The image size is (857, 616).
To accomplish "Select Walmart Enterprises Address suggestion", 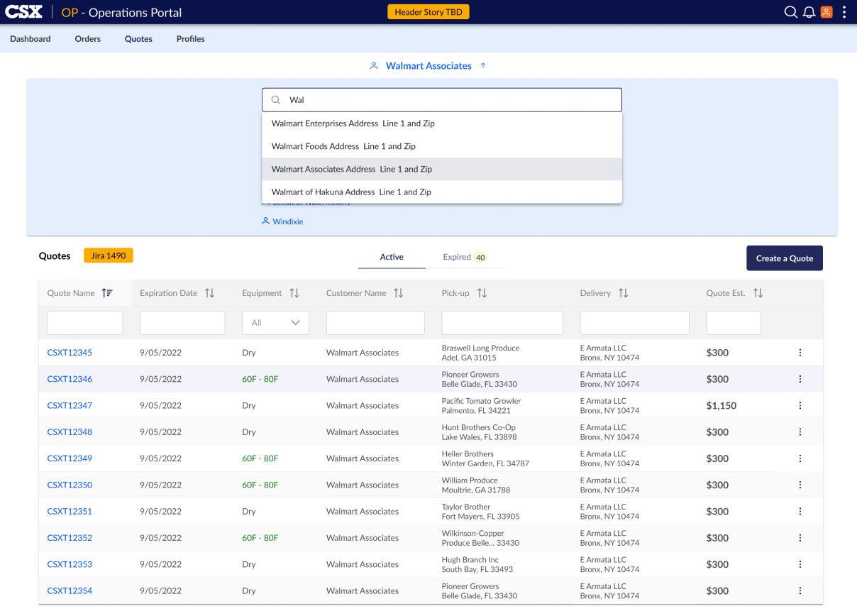I will coord(442,123).
